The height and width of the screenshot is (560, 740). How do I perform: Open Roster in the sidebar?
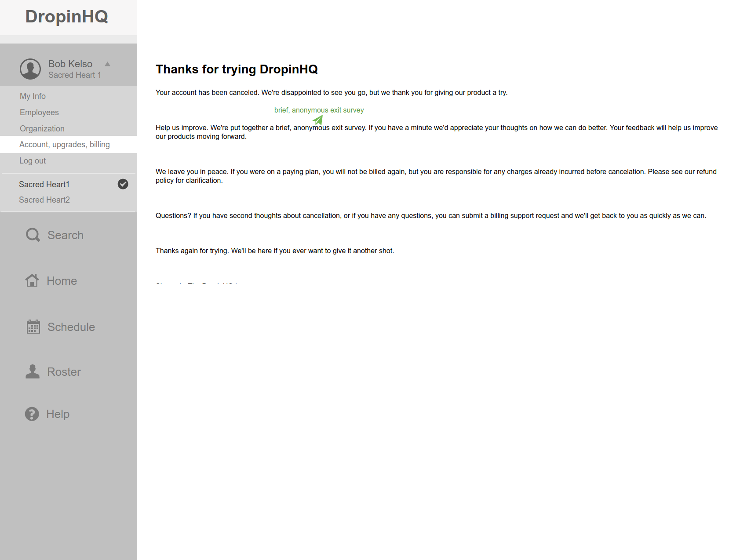point(64,372)
